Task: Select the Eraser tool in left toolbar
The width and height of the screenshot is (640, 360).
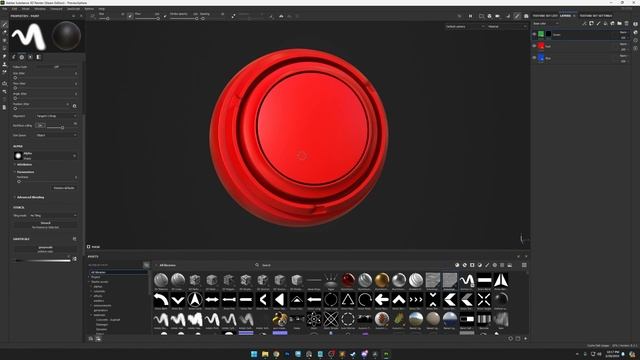Action: pyautogui.click(x=4, y=32)
